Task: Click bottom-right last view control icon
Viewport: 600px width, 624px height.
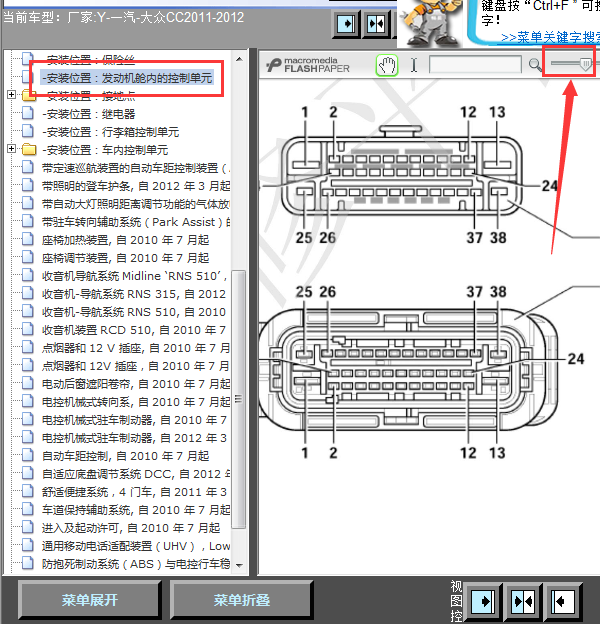Action: click(x=562, y=601)
